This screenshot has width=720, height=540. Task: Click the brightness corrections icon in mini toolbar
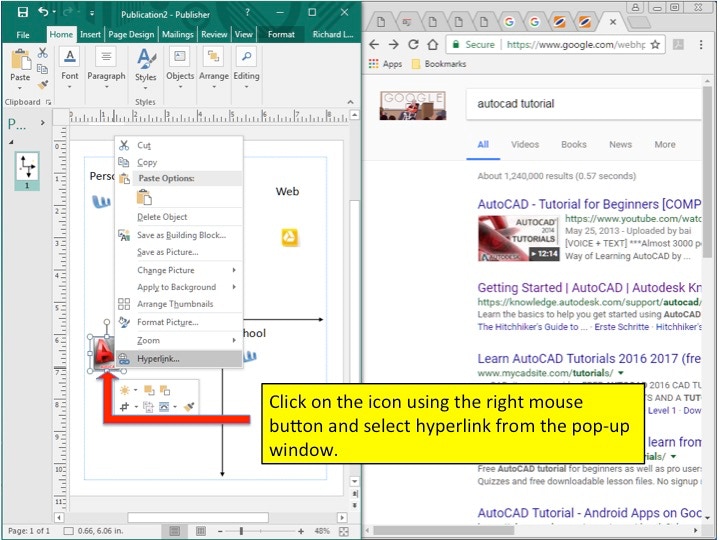pyautogui.click(x=124, y=390)
